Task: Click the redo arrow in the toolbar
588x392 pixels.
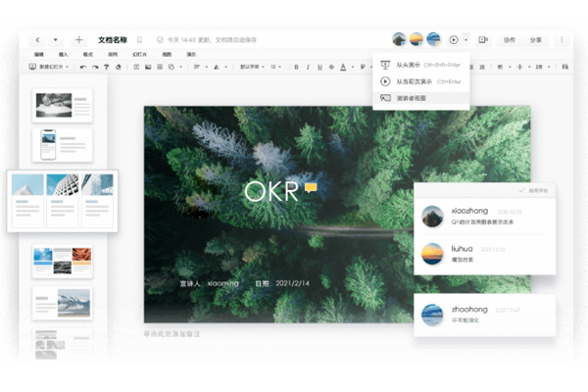Action: [x=95, y=67]
